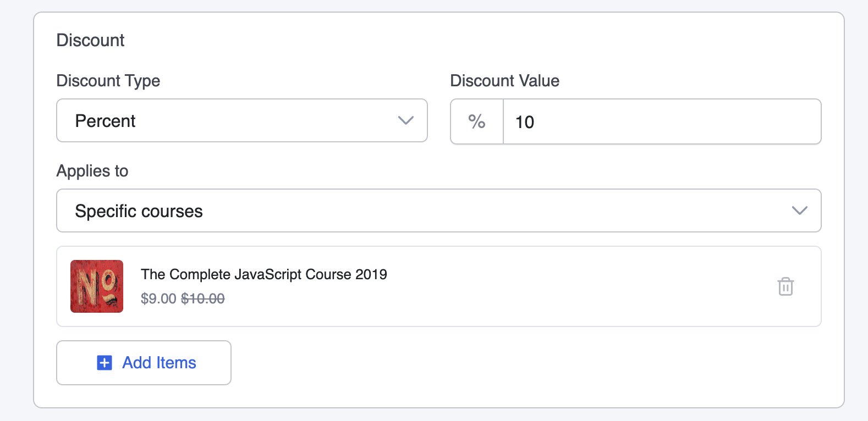Click the Add Items button
This screenshot has height=421, width=868.
tap(144, 363)
